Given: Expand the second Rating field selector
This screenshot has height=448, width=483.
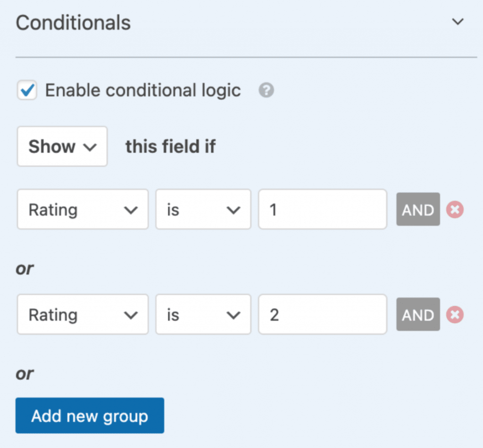Looking at the screenshot, I should tap(83, 315).
